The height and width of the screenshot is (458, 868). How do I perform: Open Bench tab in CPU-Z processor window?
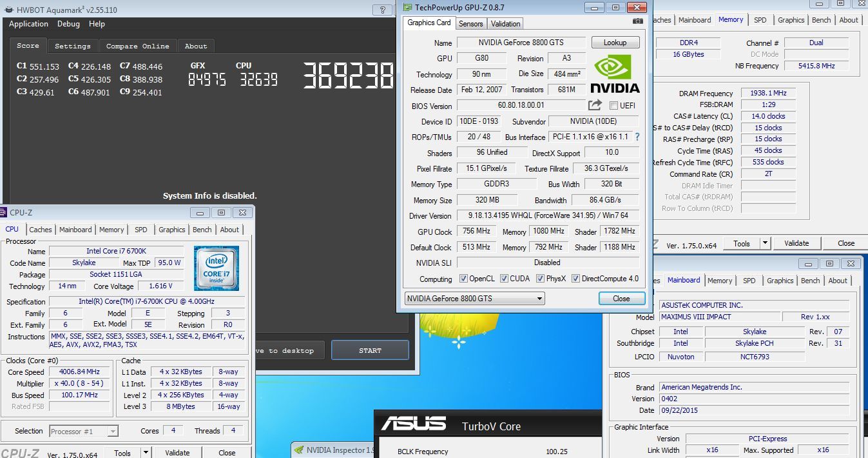[x=202, y=230]
